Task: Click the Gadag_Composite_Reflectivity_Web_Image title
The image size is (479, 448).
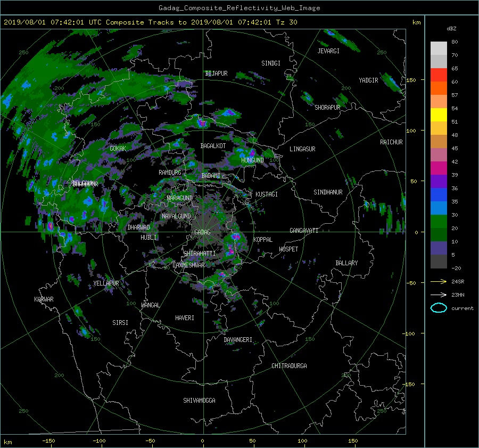Action: [239, 8]
